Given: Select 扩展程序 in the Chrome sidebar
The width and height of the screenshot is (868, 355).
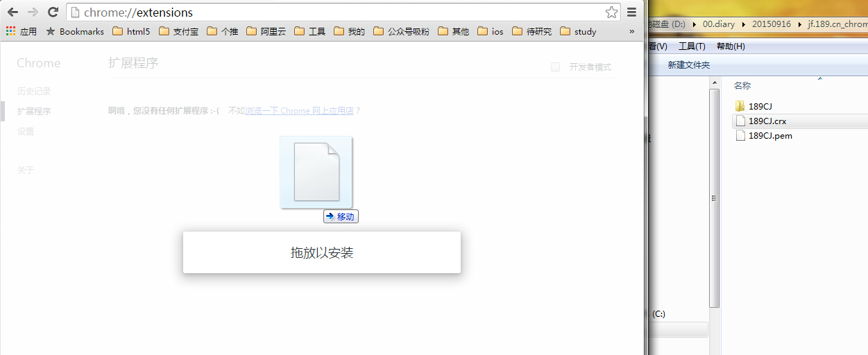Looking at the screenshot, I should [x=34, y=111].
